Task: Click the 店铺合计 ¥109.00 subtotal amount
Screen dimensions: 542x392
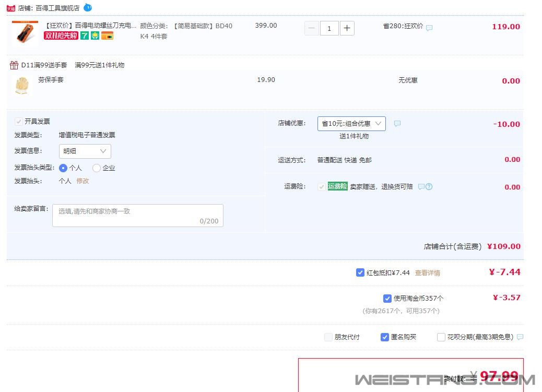Action: [x=504, y=246]
